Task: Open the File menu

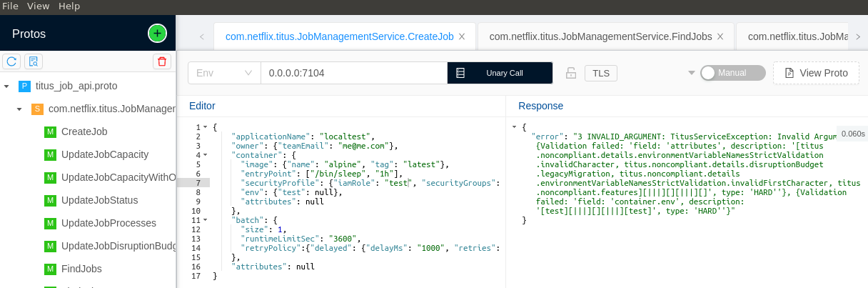Action: pos(11,6)
